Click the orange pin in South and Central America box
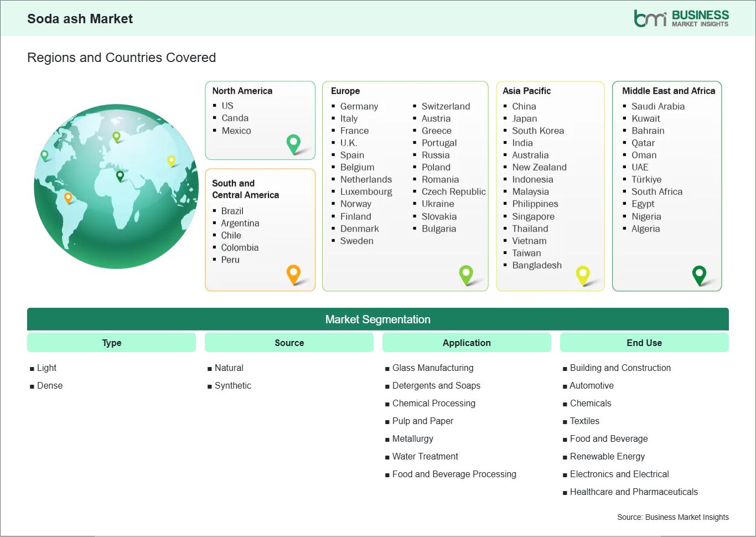The height and width of the screenshot is (537, 756). tap(293, 275)
